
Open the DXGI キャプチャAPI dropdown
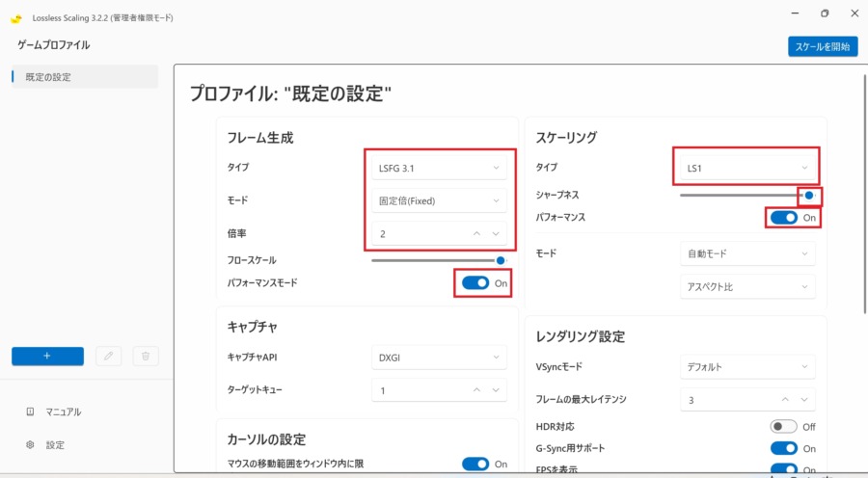point(438,358)
